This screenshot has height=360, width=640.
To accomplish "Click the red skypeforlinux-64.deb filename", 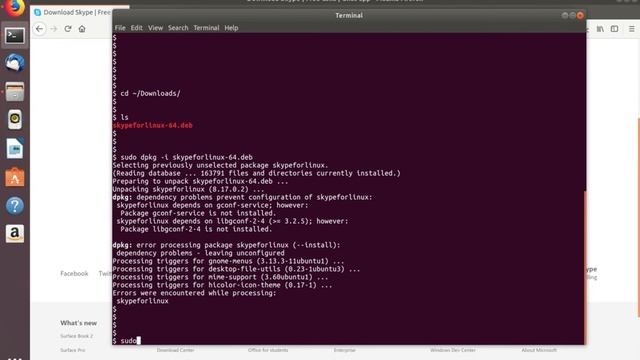I will (153, 125).
